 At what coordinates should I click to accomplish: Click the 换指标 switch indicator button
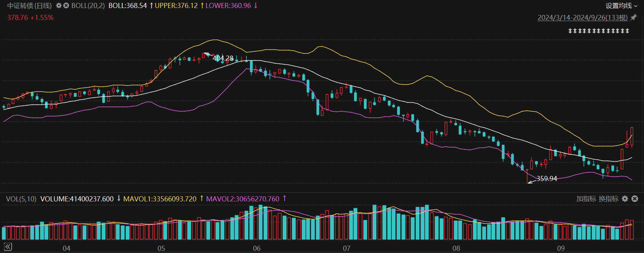click(x=608, y=199)
